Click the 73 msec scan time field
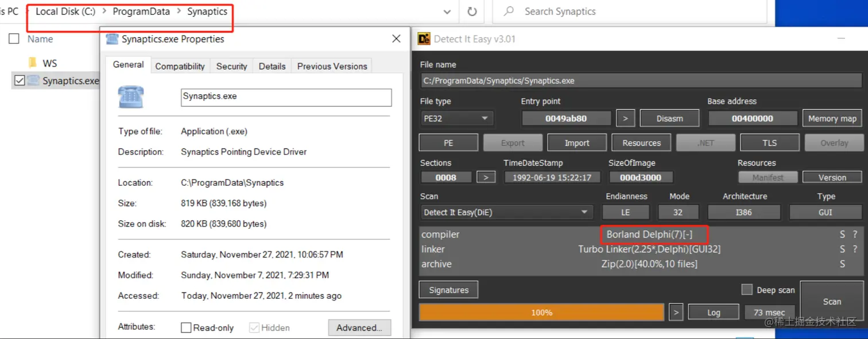Screen dimensions: 868x339 pyautogui.click(x=769, y=313)
